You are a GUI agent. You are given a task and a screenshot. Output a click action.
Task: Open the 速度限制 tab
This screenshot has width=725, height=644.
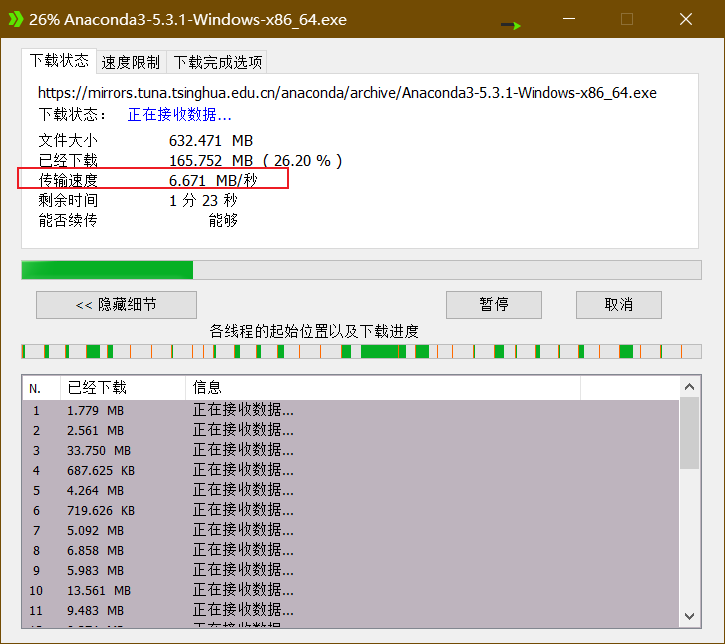tap(131, 62)
